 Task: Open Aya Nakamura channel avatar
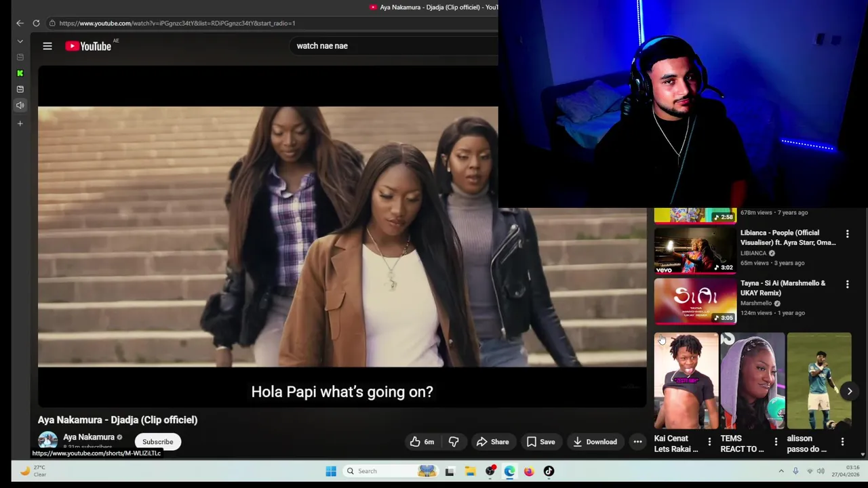pyautogui.click(x=47, y=441)
